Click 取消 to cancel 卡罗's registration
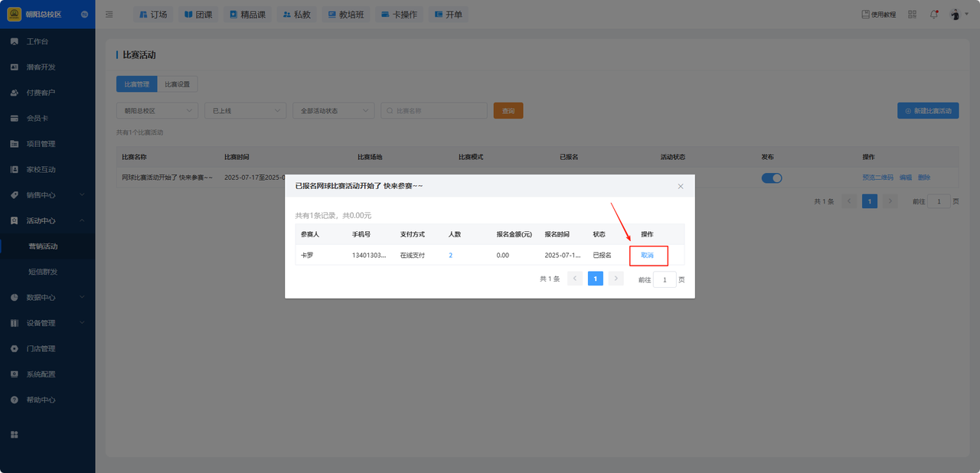The width and height of the screenshot is (980, 473). coord(648,255)
